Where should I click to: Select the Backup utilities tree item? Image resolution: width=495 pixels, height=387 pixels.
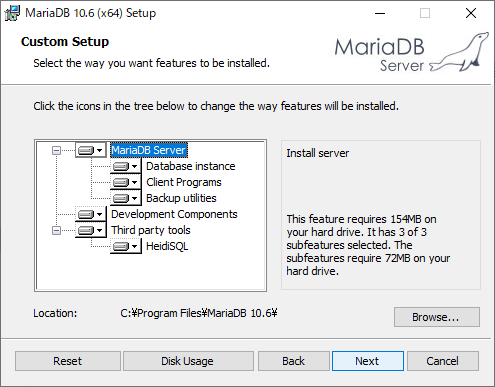click(x=181, y=198)
